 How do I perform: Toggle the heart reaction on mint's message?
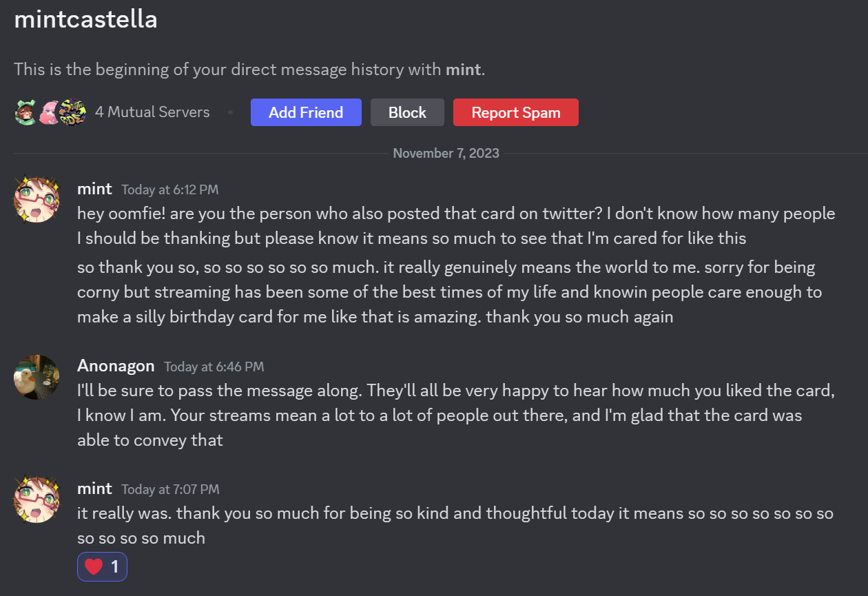pyautogui.click(x=102, y=567)
